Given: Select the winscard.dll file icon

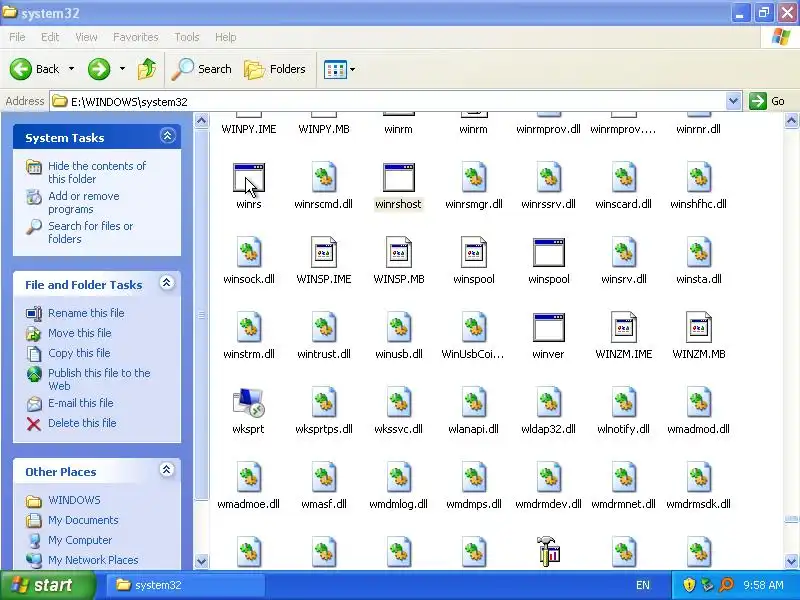Looking at the screenshot, I should (623, 177).
